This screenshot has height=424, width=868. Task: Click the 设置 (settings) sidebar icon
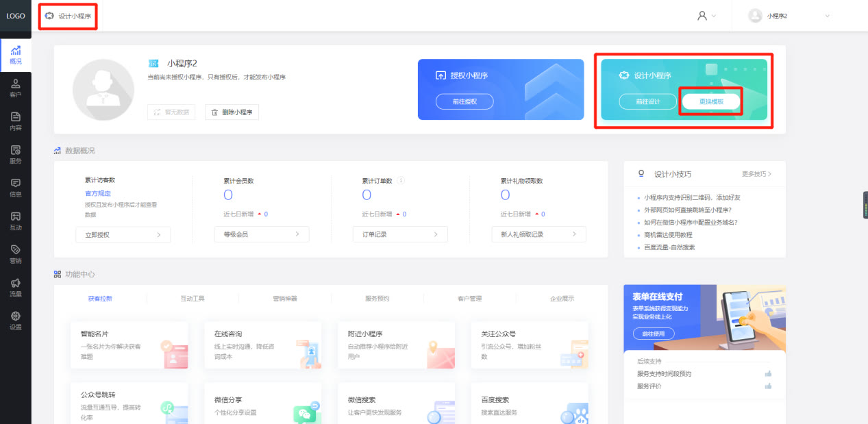coord(16,320)
